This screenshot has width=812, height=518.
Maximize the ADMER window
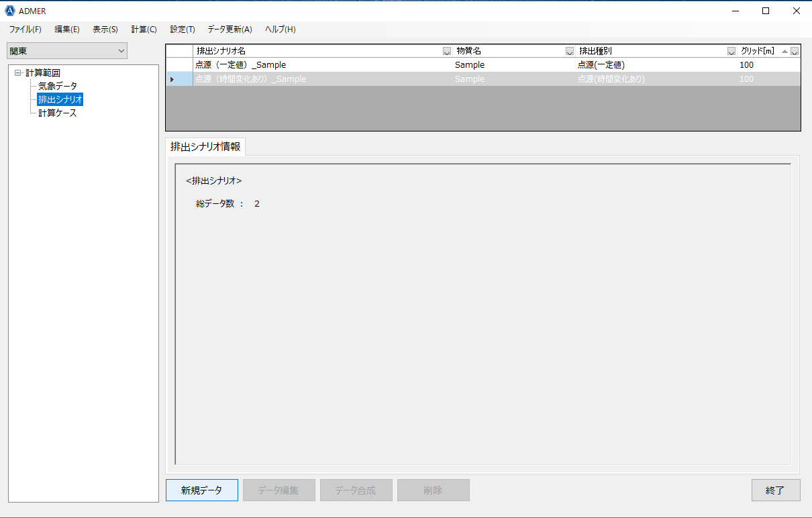766,11
